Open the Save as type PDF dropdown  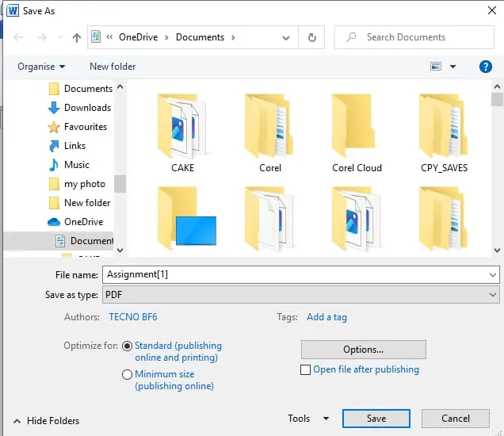[x=301, y=295]
